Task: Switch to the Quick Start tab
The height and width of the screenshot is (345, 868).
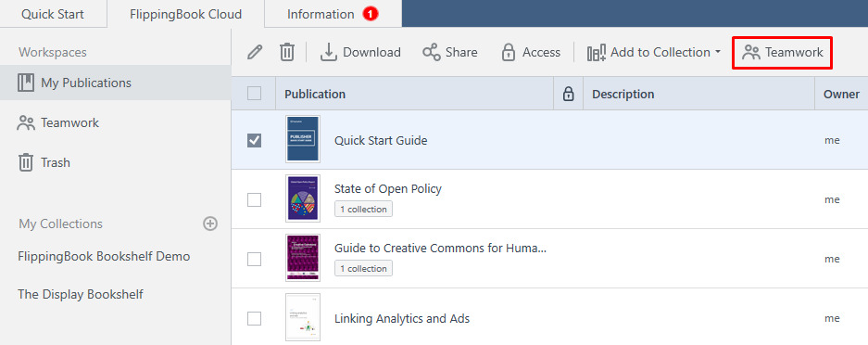Action: tap(53, 15)
